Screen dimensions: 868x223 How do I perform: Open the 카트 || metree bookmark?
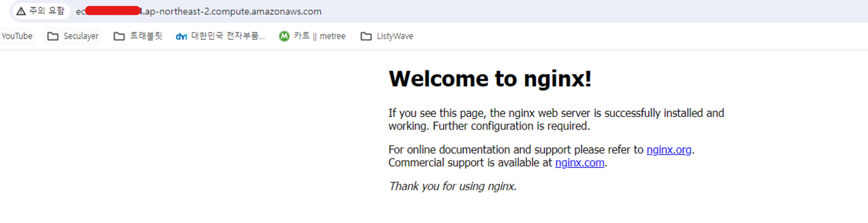312,36
